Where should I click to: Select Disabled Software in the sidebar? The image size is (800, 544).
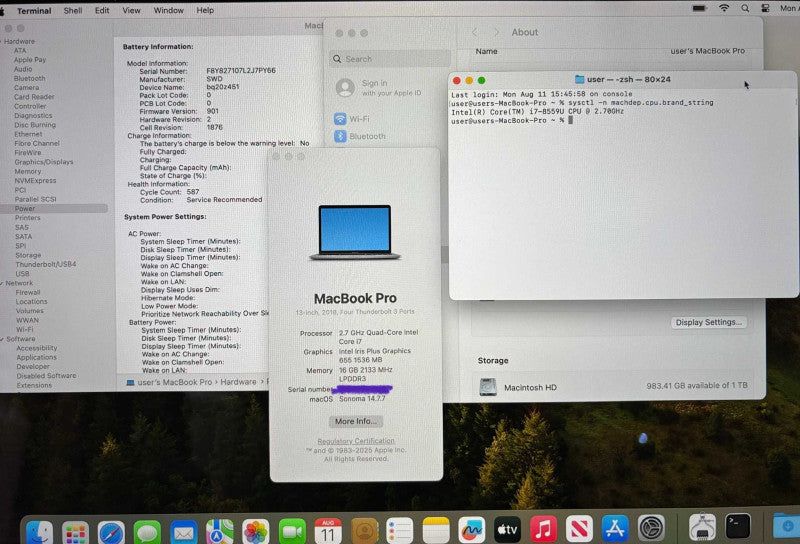pyautogui.click(x=46, y=376)
